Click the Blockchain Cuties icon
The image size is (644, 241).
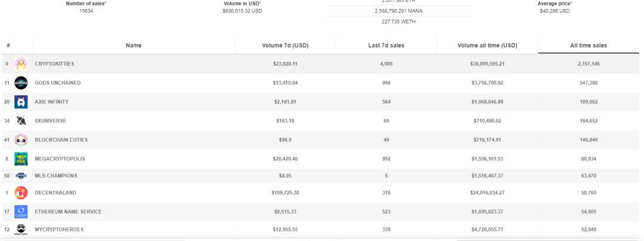(x=21, y=140)
